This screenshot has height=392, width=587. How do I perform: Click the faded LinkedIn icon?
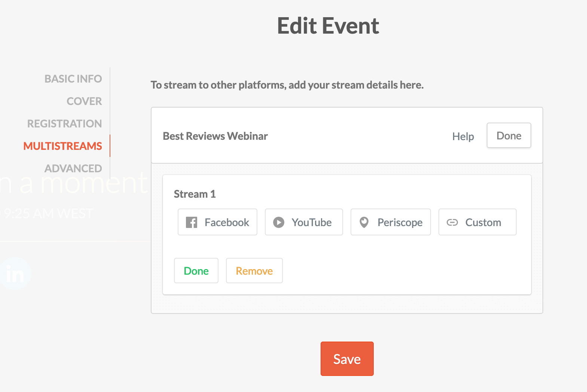click(15, 274)
